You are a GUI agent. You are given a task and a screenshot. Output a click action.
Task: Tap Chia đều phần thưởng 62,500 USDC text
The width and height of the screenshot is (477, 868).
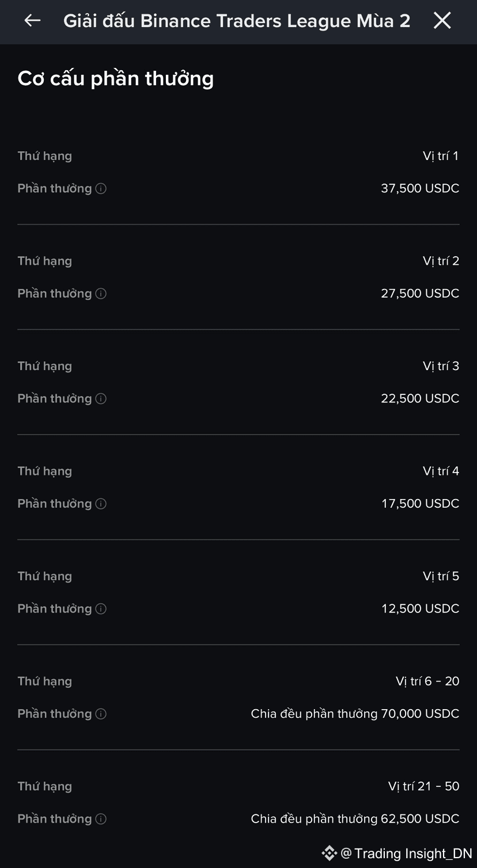point(355,818)
